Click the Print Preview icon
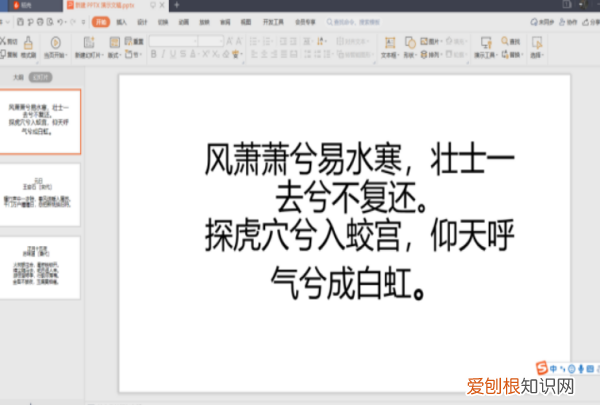 (x=50, y=22)
